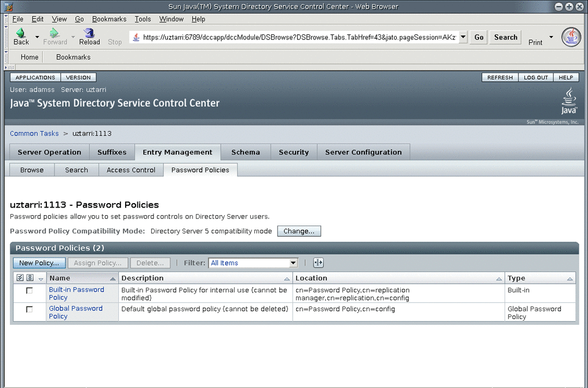
Task: Switch to the Server Operation tab
Action: tap(49, 152)
